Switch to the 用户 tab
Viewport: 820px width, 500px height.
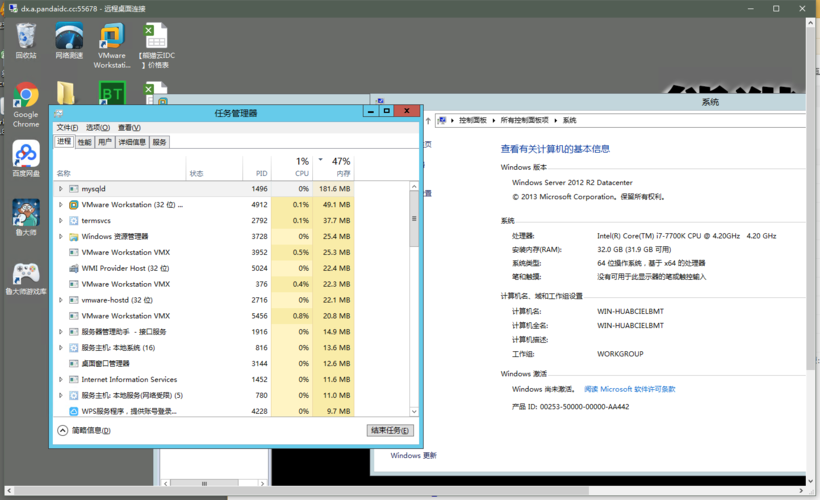(105, 142)
